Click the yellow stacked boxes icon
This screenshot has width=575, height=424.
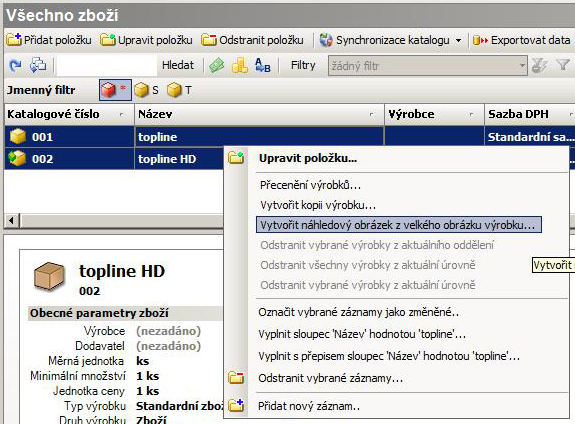click(x=240, y=66)
